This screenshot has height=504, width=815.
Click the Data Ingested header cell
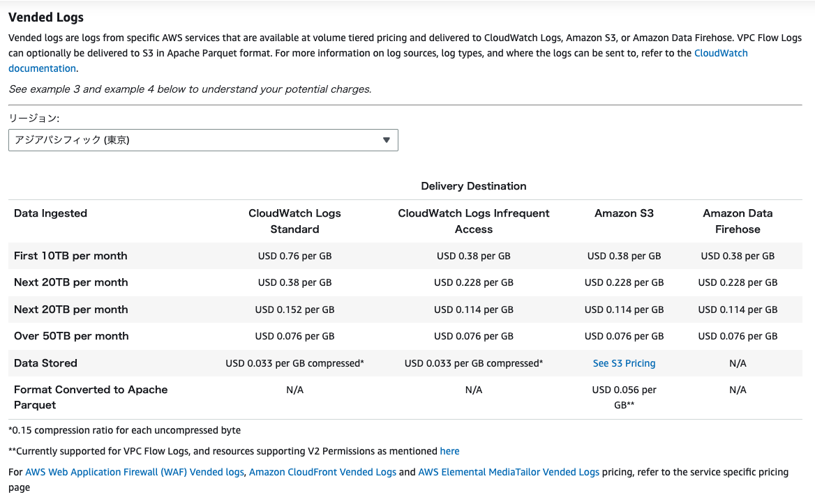pos(51,213)
